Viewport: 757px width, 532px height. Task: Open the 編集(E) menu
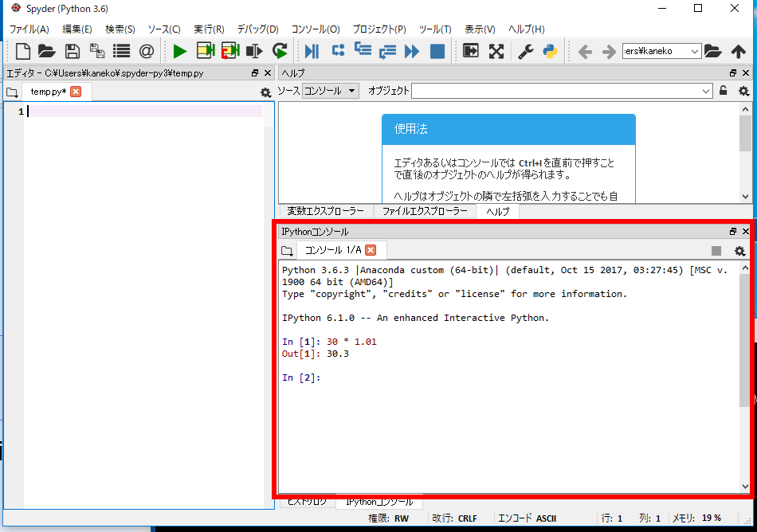(x=77, y=29)
